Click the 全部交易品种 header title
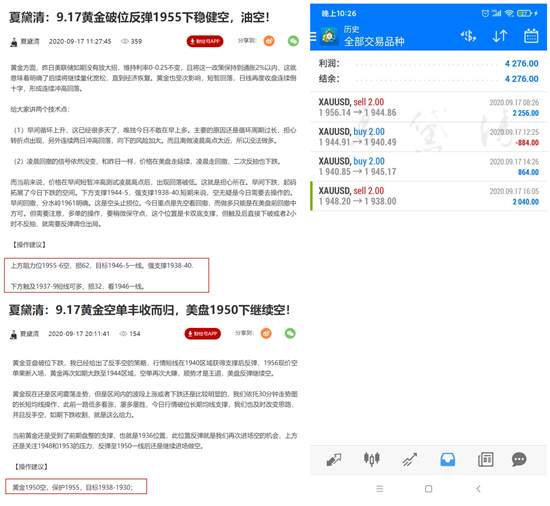The height and width of the screenshot is (506, 550). pyautogui.click(x=374, y=41)
